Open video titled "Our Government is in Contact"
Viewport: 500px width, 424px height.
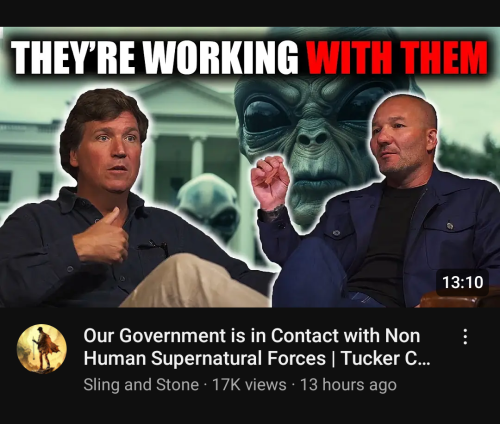(x=257, y=347)
